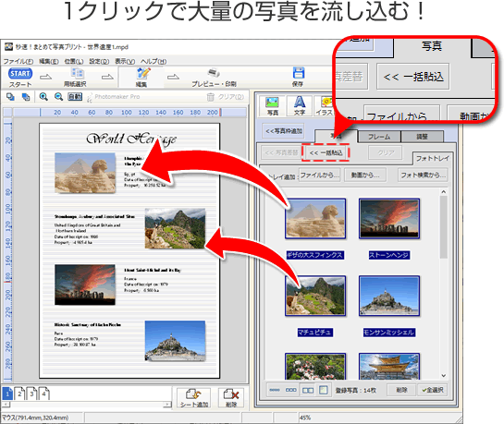Click the From File (ファイルから...) button

pyautogui.click(x=320, y=176)
